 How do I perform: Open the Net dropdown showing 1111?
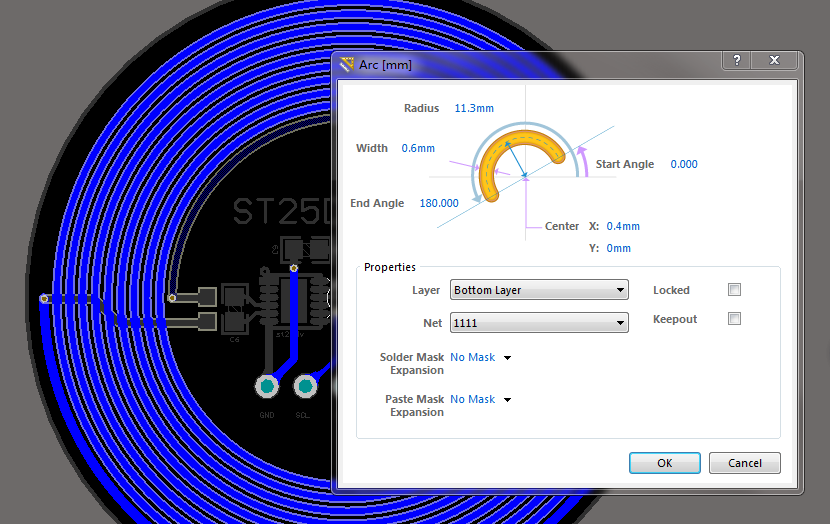pos(539,323)
